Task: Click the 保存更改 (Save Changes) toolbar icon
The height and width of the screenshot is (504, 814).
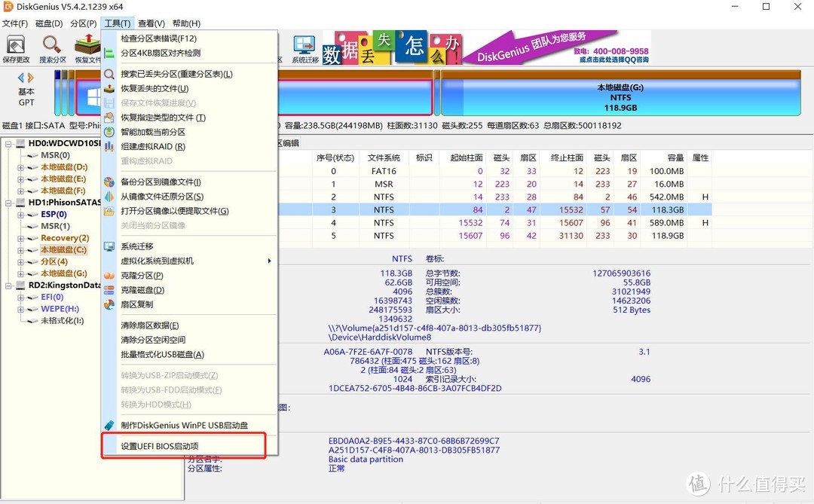Action: [x=17, y=47]
